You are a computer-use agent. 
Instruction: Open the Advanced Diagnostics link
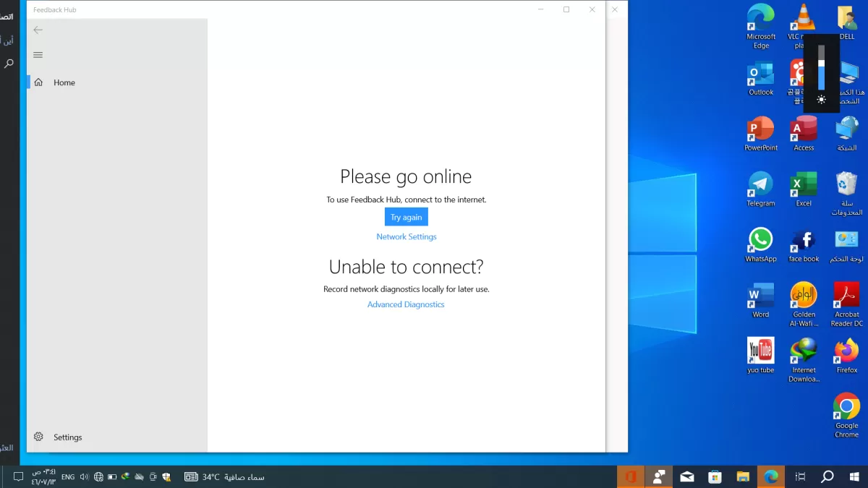point(406,304)
